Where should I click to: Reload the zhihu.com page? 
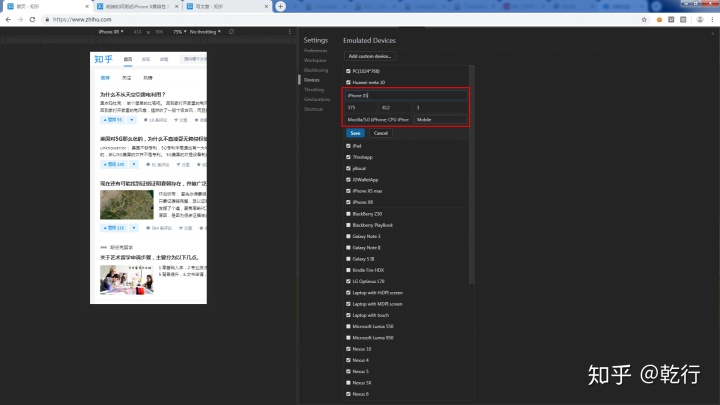click(32, 19)
